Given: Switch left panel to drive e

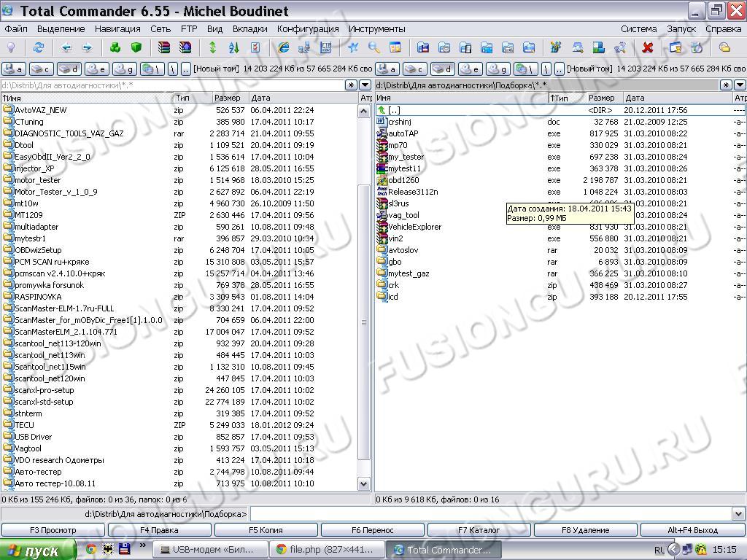Looking at the screenshot, I should coord(97,69).
